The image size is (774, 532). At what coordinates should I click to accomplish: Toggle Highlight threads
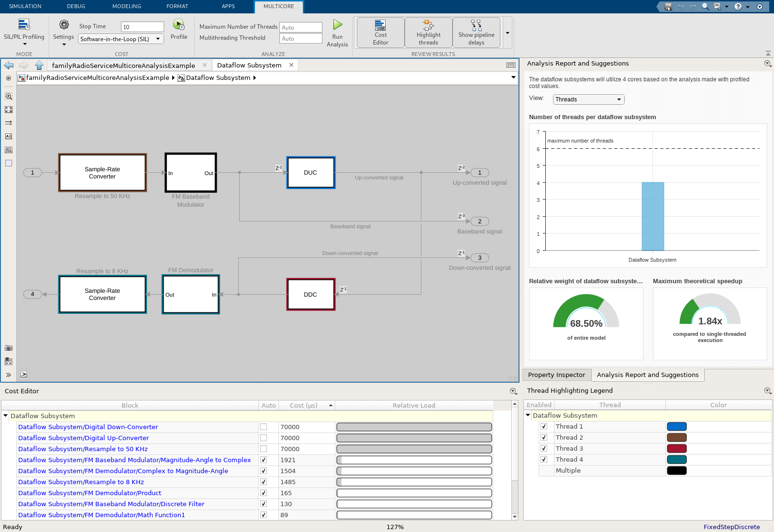pos(429,33)
